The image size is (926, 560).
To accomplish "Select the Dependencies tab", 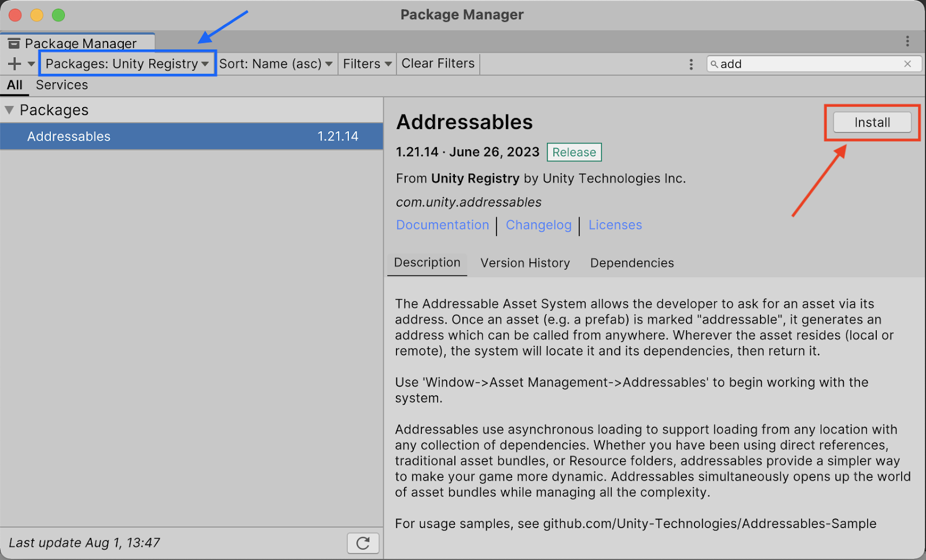I will 632,263.
